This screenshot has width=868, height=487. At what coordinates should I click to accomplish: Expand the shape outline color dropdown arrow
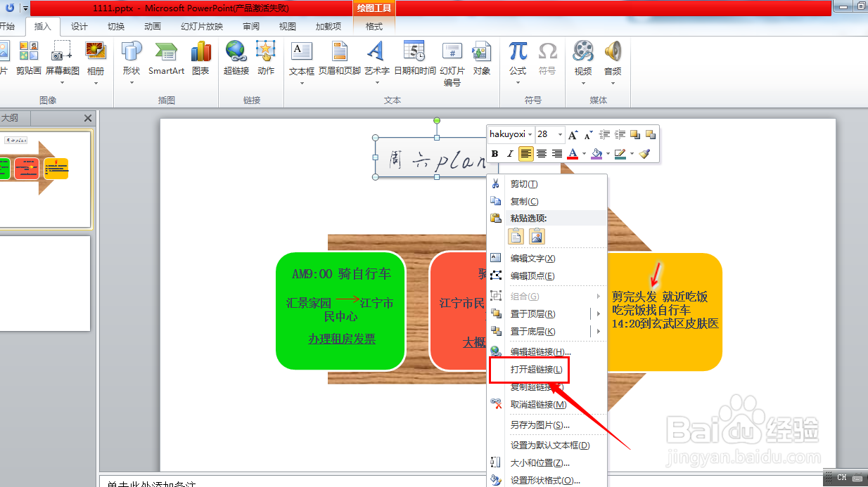pyautogui.click(x=632, y=153)
